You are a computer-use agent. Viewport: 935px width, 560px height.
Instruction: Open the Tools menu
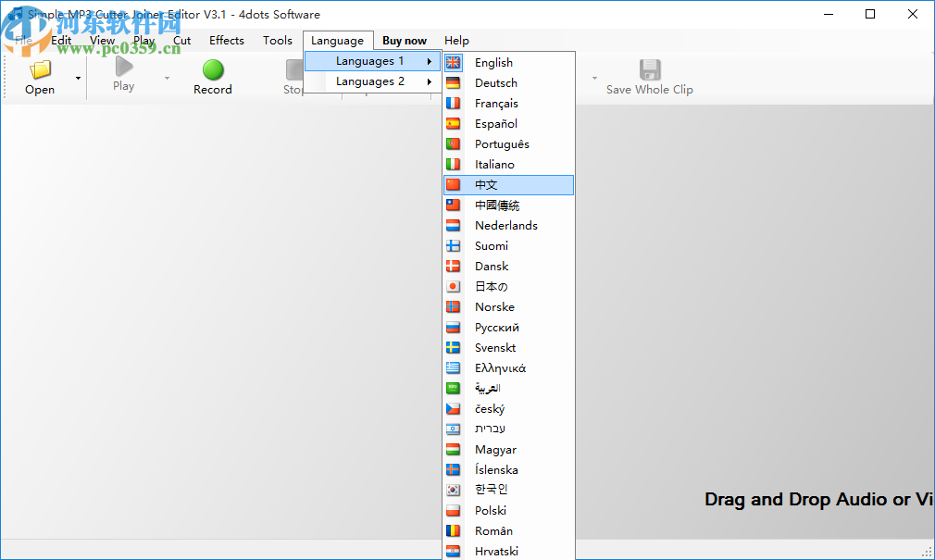278,41
